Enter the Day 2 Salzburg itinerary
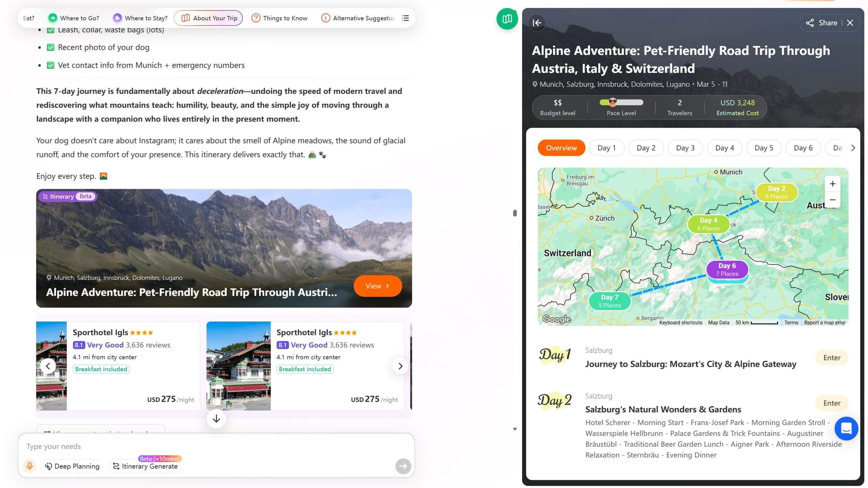 [831, 403]
